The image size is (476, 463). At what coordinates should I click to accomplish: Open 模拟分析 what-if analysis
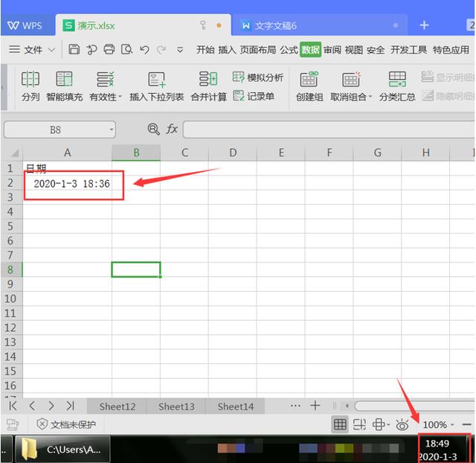pyautogui.click(x=258, y=77)
